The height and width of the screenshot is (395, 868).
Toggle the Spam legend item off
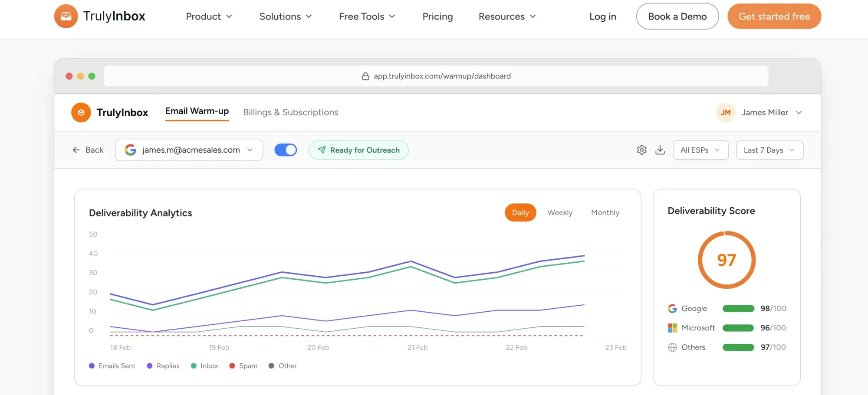pyautogui.click(x=243, y=366)
